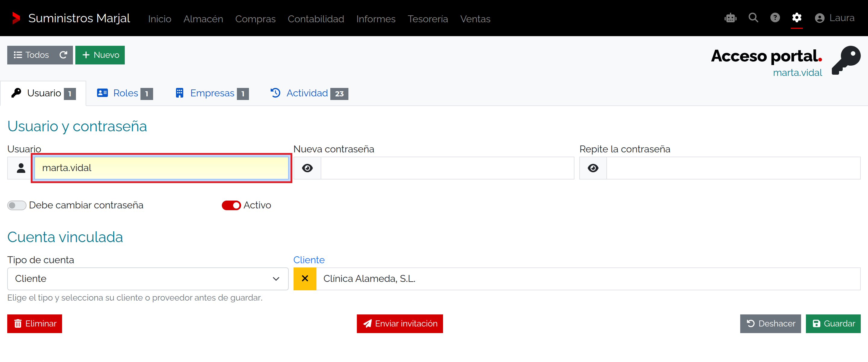The image size is (868, 362).
Task: Create a new record with Nuevo
Action: pos(100,55)
